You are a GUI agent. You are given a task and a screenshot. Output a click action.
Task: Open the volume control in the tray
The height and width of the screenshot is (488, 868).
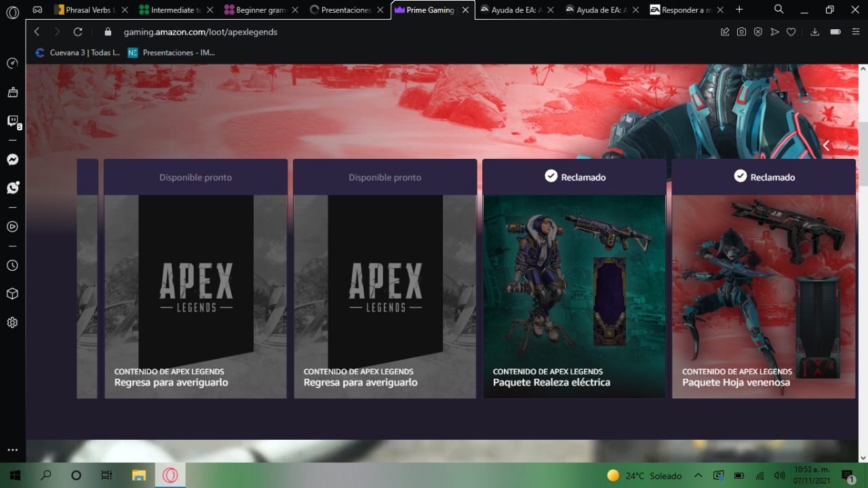click(779, 476)
